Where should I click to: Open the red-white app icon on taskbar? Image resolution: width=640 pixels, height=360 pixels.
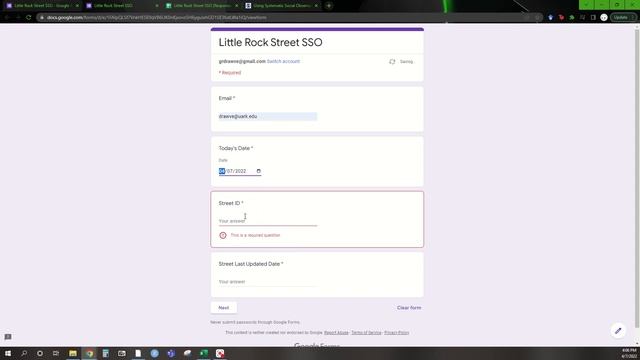click(220, 353)
